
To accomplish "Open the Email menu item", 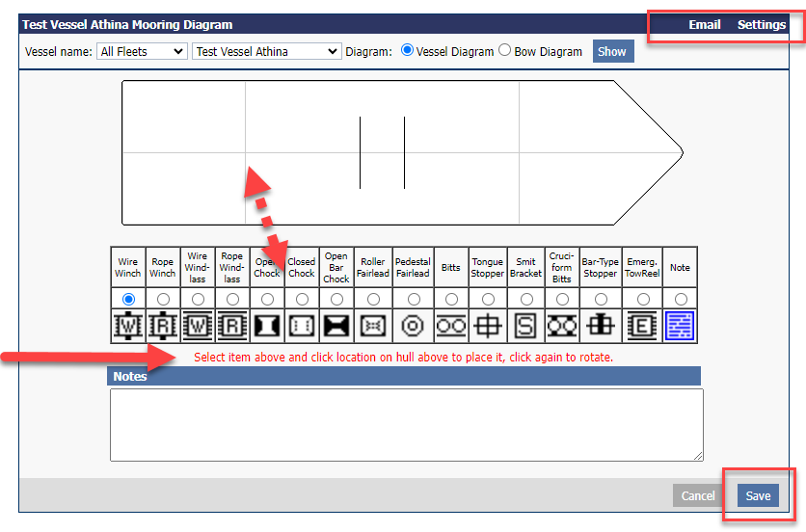I will pos(704,25).
